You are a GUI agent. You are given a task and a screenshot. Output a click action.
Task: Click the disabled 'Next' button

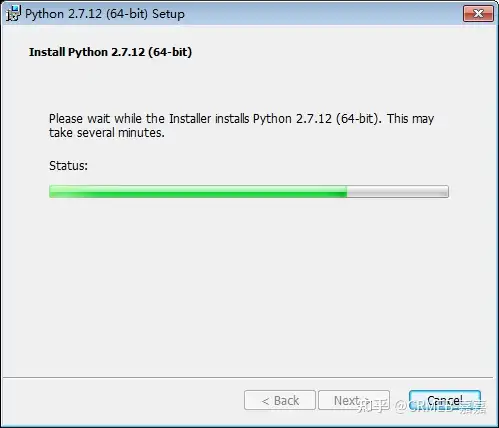354,400
